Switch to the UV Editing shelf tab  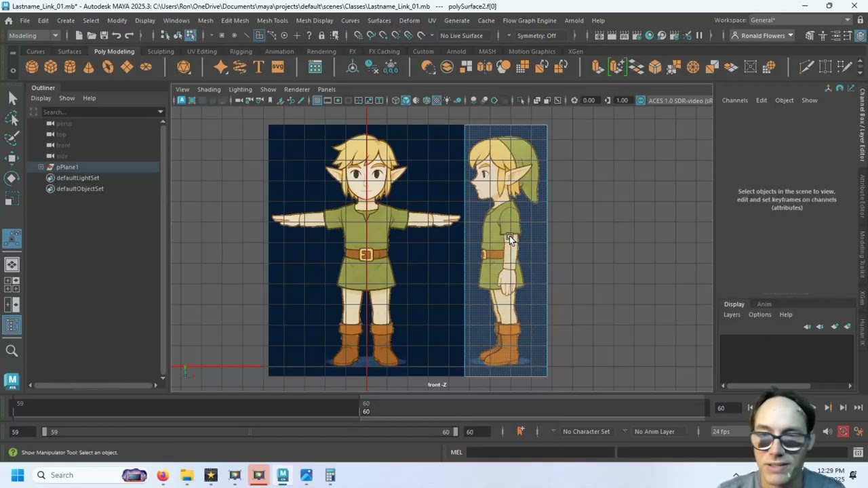(201, 52)
